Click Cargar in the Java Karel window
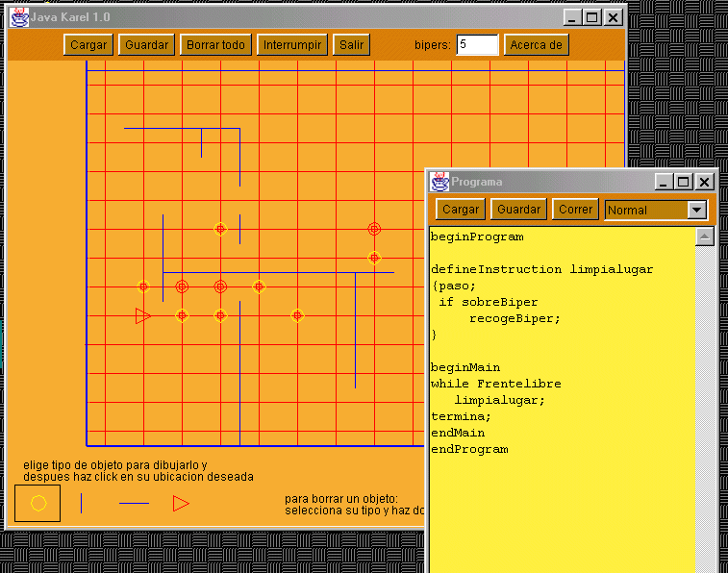This screenshot has width=728, height=573. click(88, 45)
